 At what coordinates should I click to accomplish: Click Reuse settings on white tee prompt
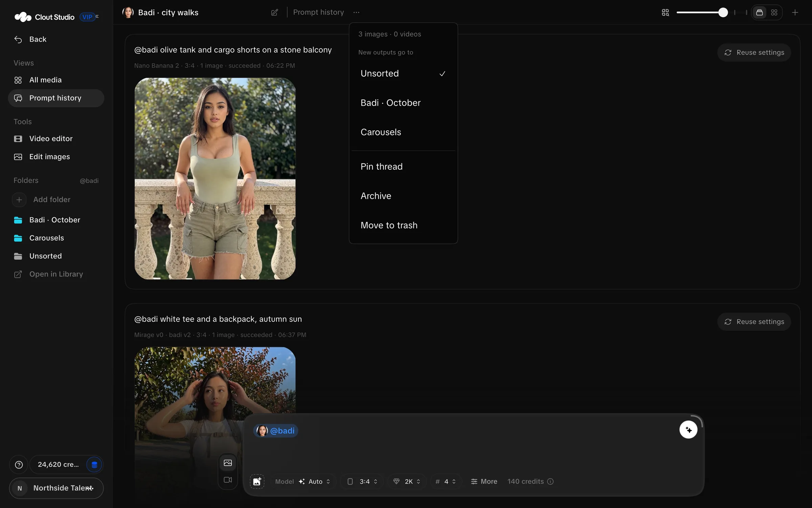tap(754, 322)
